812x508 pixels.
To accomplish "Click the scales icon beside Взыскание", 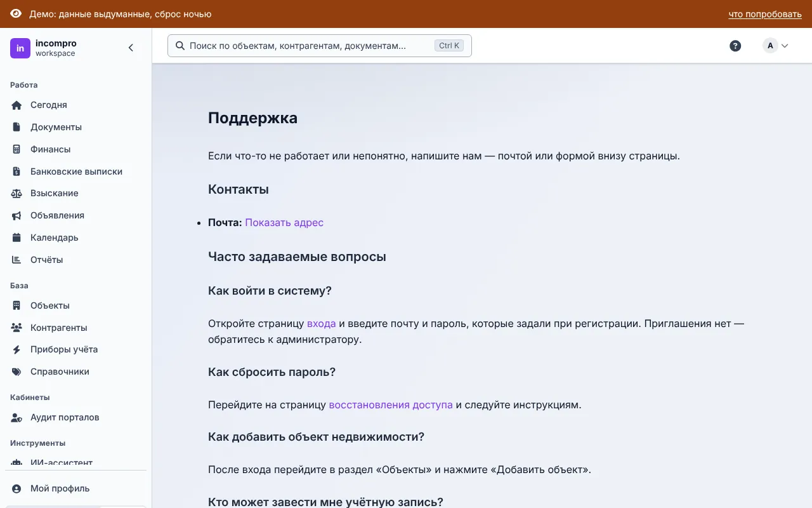I will [x=17, y=193].
